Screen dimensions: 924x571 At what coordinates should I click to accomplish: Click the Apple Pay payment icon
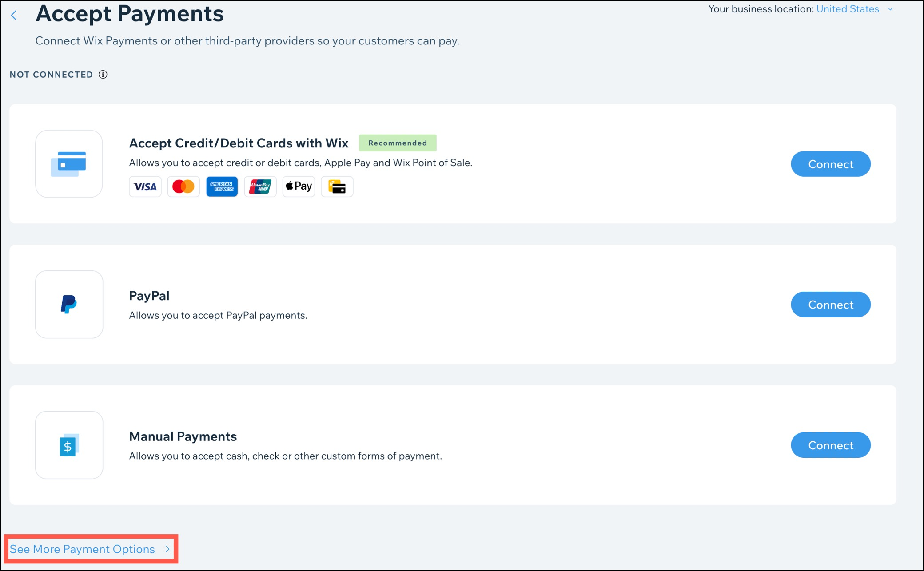(x=298, y=186)
